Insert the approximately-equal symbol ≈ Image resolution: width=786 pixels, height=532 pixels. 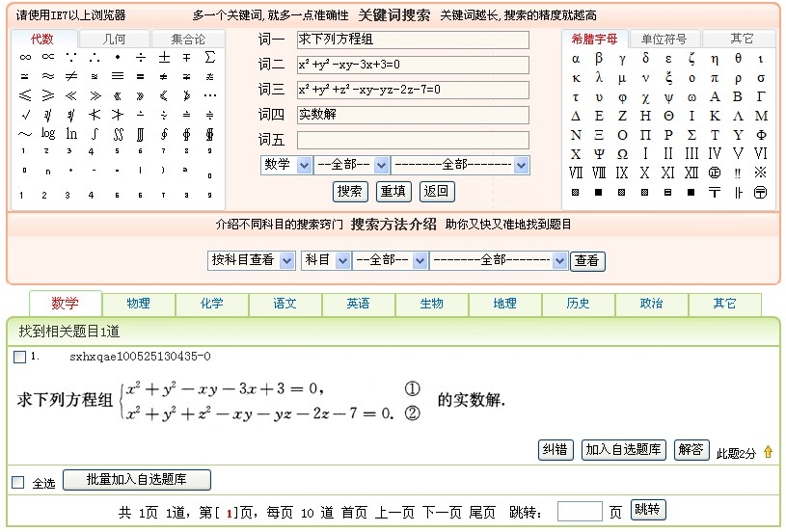pyautogui.click(x=48, y=77)
